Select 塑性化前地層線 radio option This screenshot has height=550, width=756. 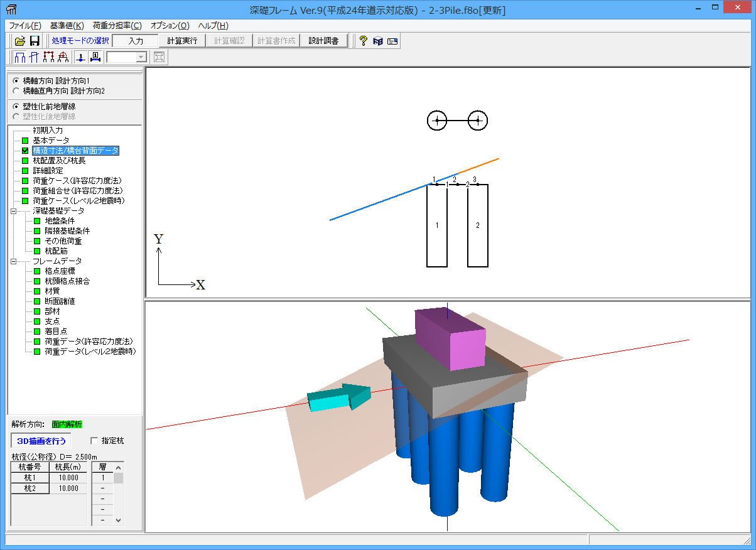click(16, 106)
